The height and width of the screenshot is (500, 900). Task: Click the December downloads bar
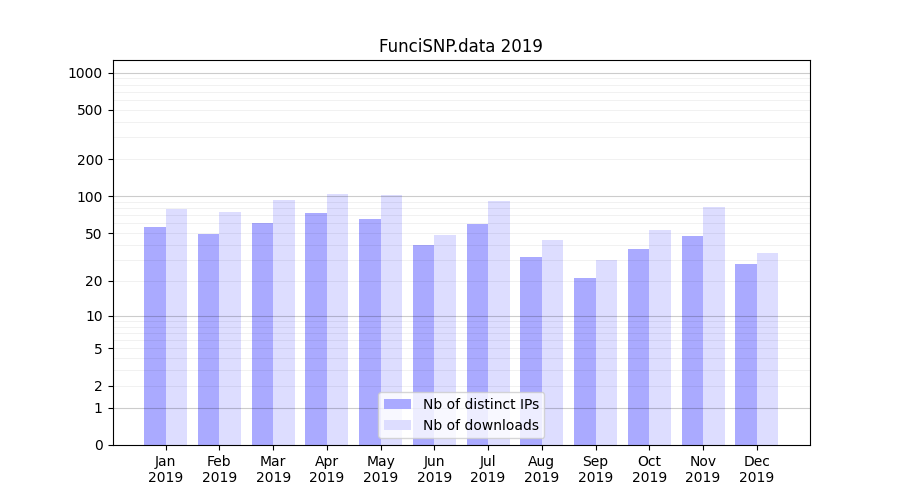[x=767, y=349]
